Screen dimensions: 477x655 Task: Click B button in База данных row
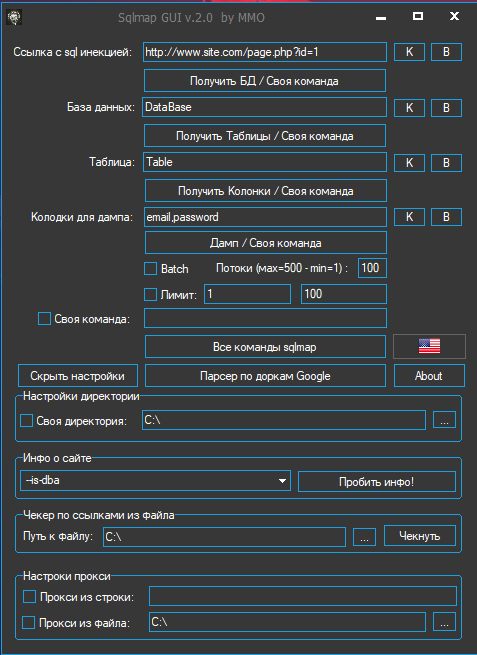pyautogui.click(x=446, y=108)
